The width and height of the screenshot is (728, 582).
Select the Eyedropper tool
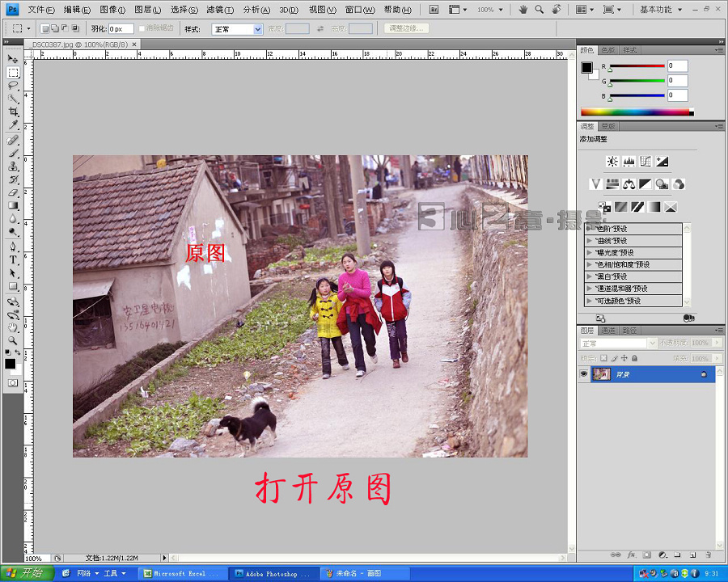click(13, 125)
